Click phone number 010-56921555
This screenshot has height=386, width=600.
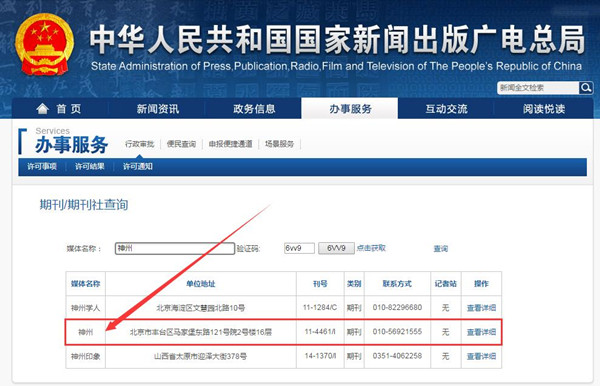tap(397, 332)
